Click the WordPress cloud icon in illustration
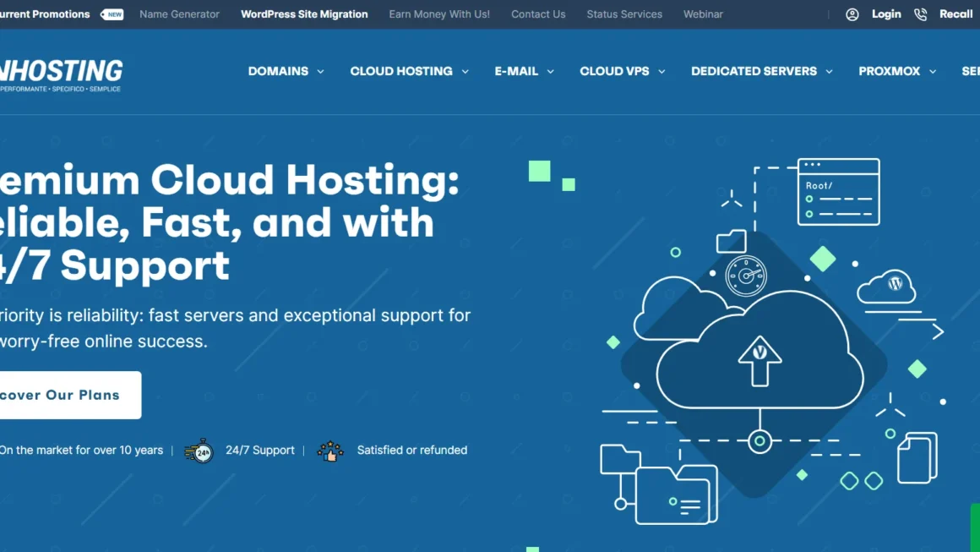The height and width of the screenshot is (552, 980). pos(887,287)
